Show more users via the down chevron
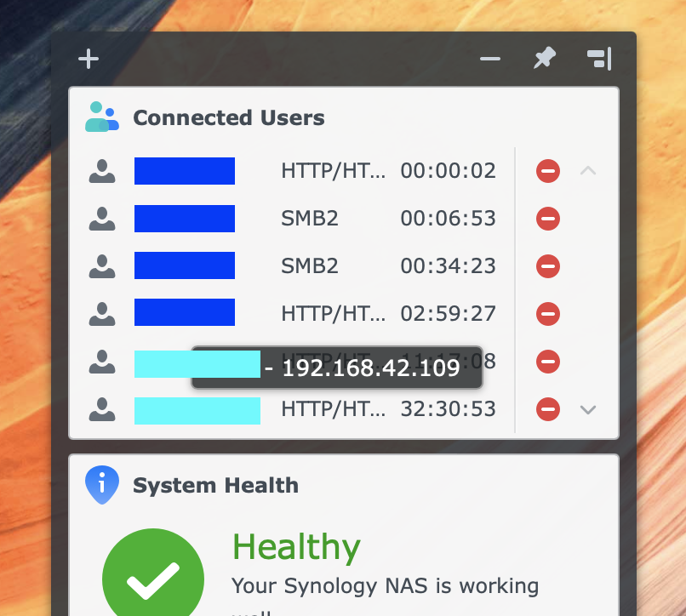686x616 pixels. pos(587,409)
